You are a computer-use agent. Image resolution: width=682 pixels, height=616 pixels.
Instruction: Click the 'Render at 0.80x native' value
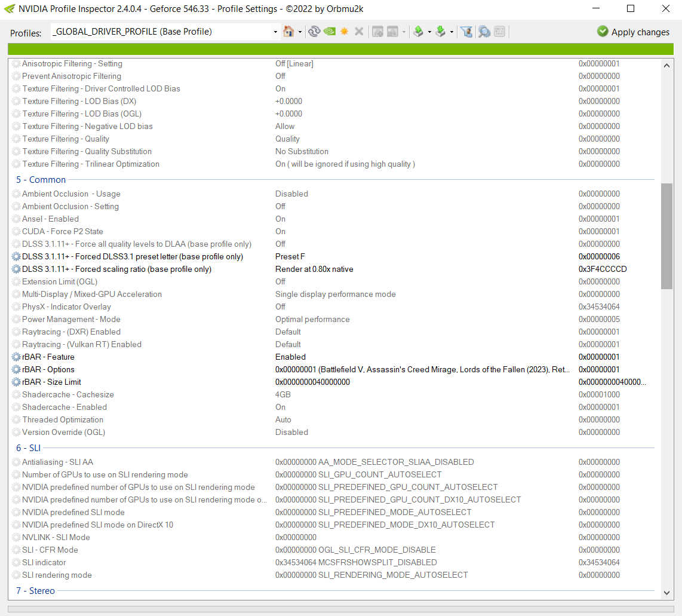pyautogui.click(x=314, y=269)
